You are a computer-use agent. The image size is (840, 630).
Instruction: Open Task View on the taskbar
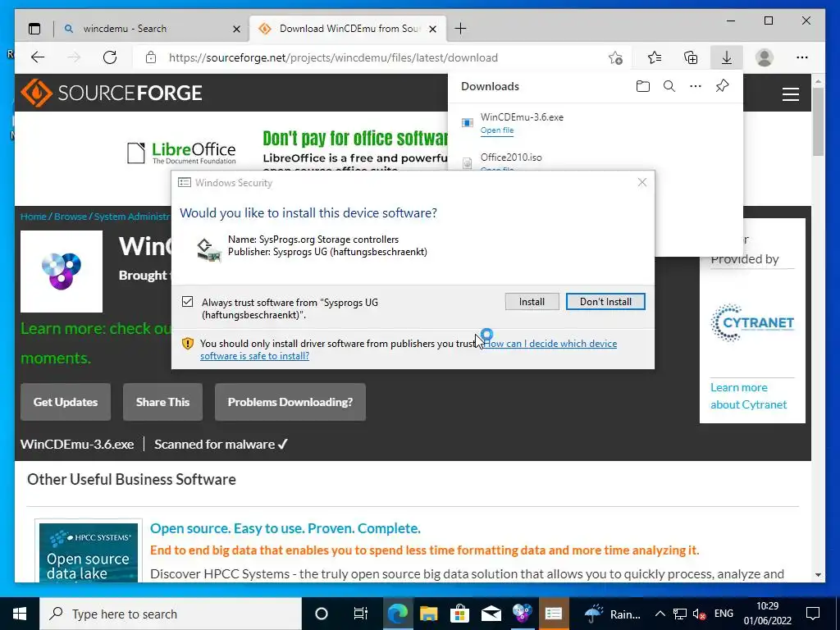pyautogui.click(x=361, y=614)
